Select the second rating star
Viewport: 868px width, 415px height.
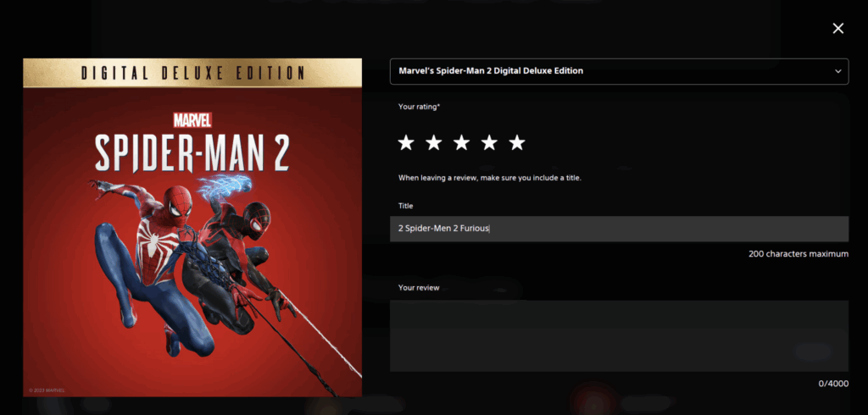coord(433,143)
